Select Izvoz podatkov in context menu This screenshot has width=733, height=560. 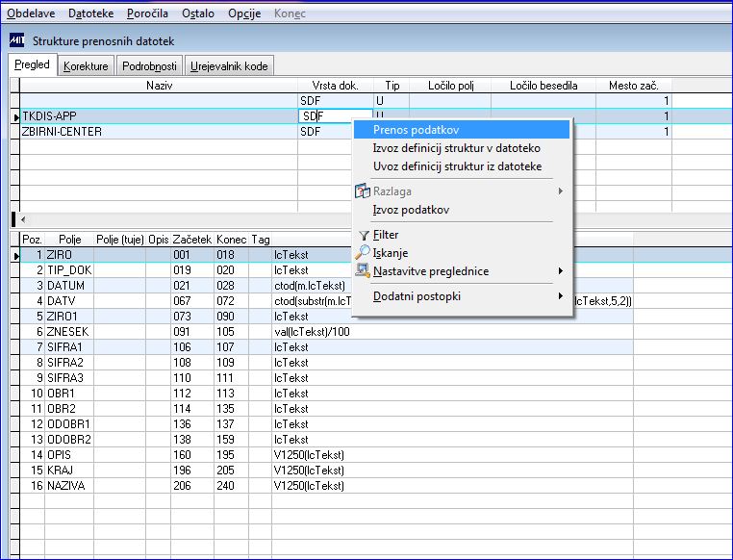[462, 210]
